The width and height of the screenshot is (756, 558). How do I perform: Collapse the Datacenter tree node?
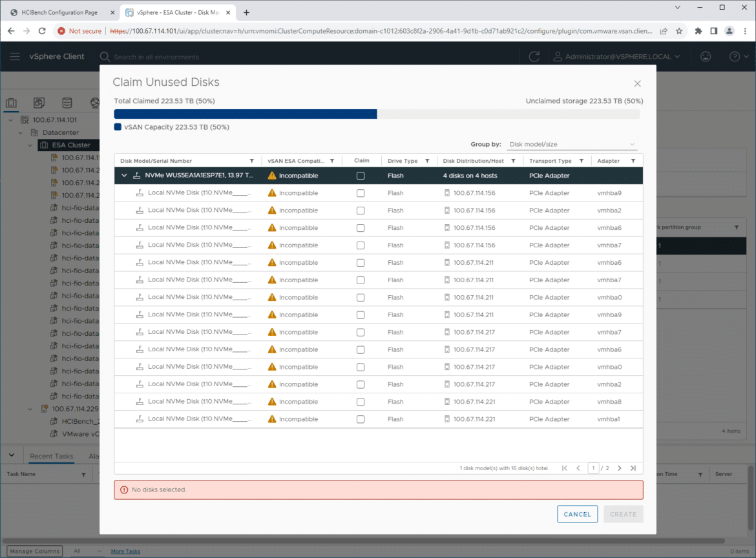coord(21,132)
